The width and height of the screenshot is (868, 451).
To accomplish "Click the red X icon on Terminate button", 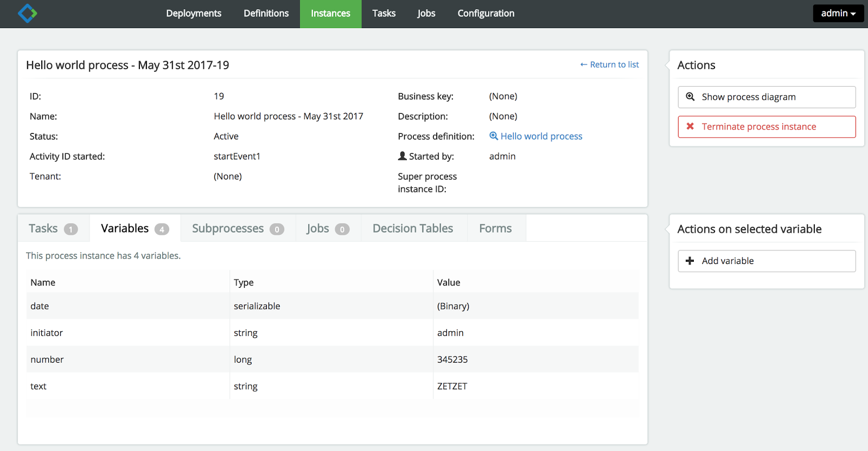I will (x=690, y=126).
